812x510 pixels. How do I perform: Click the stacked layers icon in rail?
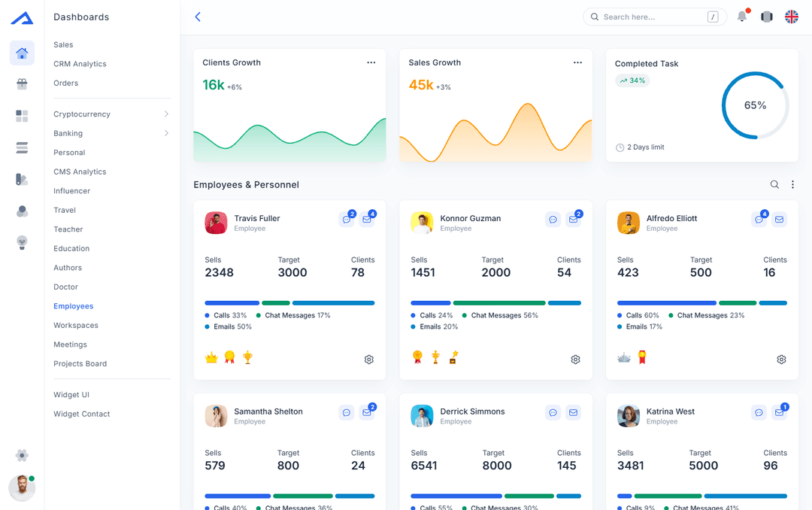point(22,148)
